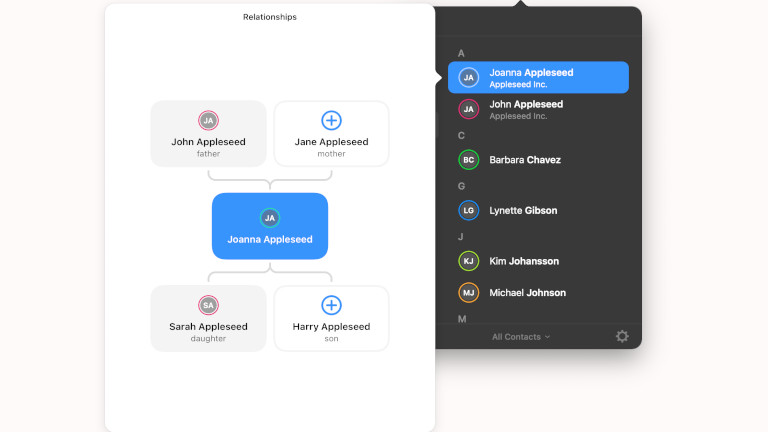The width and height of the screenshot is (768, 432).
Task: Add Jane Appleseed via plus icon
Action: 331,120
